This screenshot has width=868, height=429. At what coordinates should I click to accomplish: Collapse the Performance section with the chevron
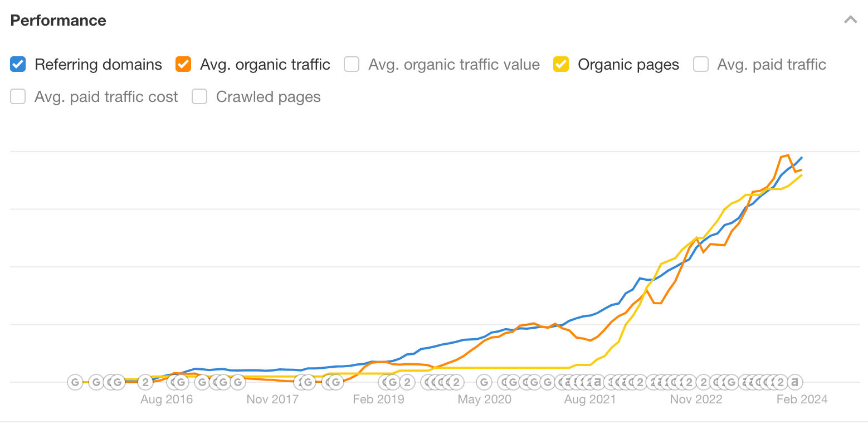(x=851, y=19)
